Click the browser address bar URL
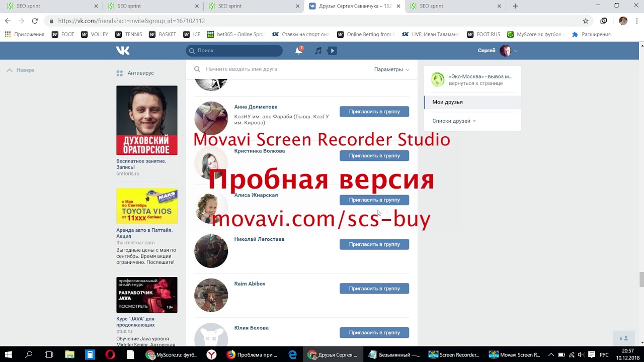 coord(131,21)
